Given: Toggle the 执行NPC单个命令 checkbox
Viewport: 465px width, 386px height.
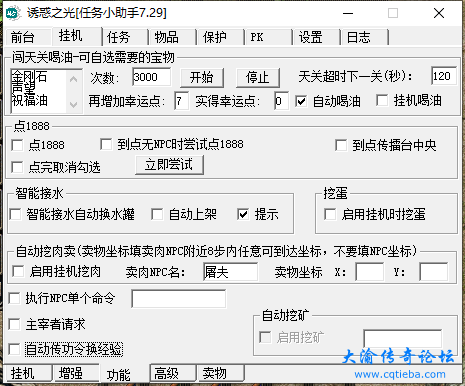Looking at the screenshot, I should point(14,298).
